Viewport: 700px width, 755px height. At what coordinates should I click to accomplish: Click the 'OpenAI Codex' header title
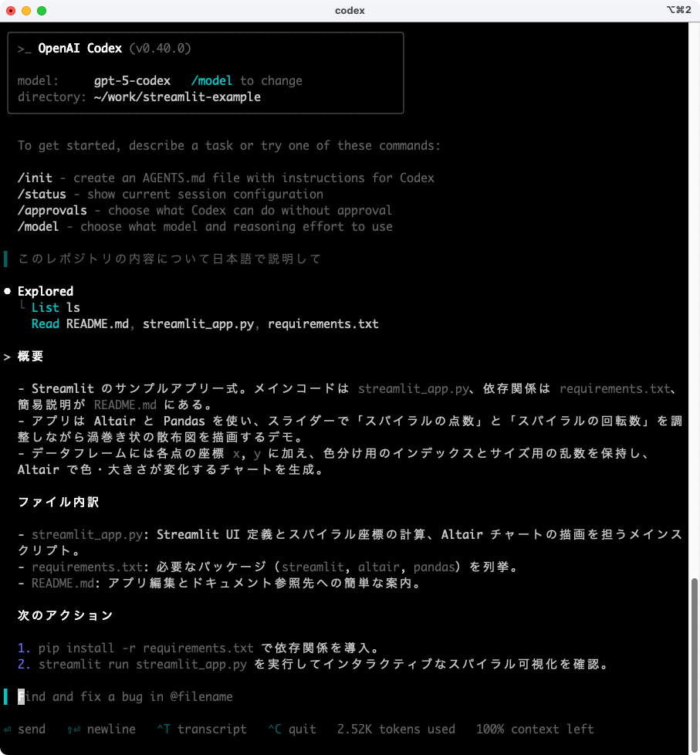point(80,48)
